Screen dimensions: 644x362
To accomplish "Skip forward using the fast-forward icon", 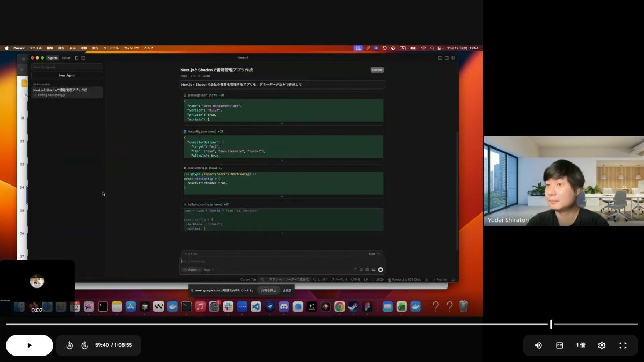I will [x=84, y=345].
